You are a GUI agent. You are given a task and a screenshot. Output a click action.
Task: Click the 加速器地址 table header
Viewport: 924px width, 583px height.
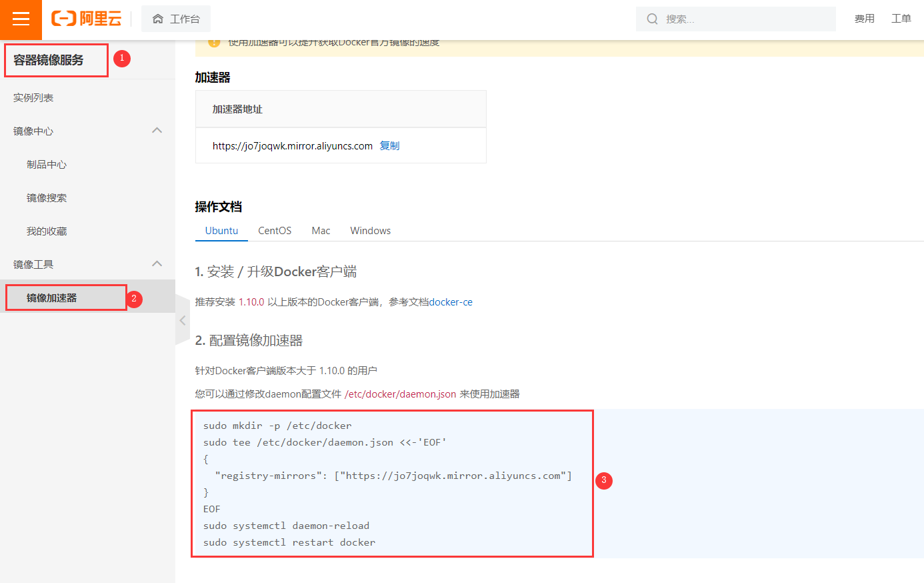point(237,109)
